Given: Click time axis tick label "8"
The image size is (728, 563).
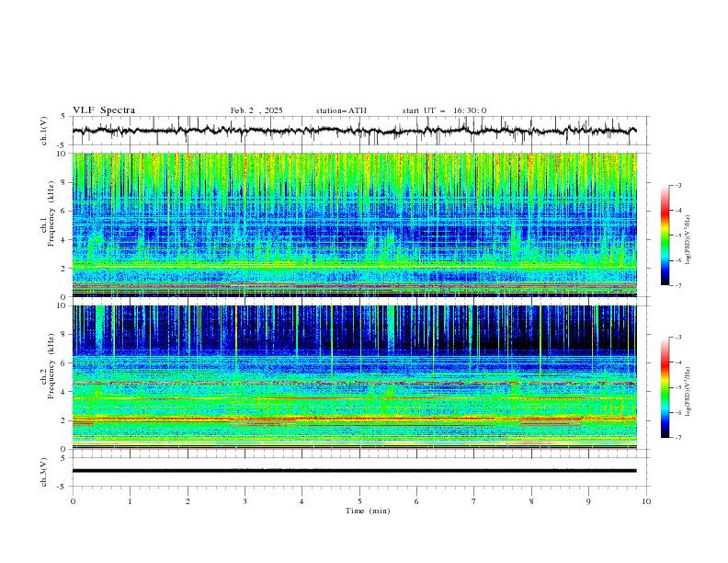Looking at the screenshot, I should tap(531, 501).
